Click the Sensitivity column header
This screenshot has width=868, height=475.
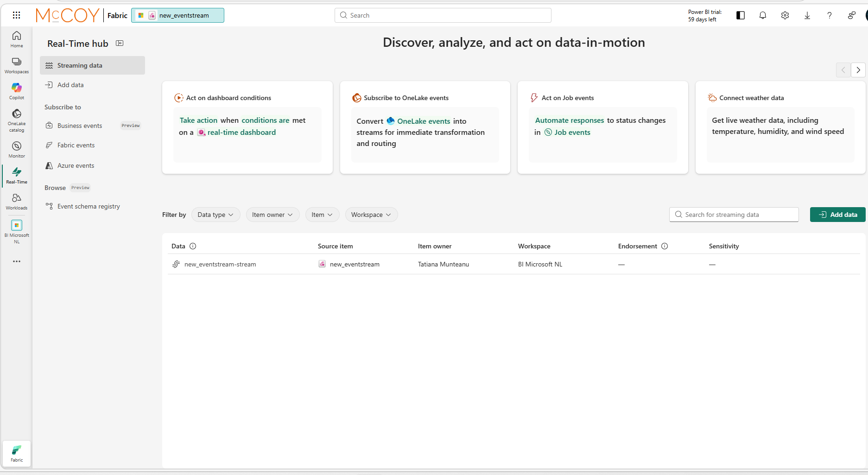[x=724, y=246]
